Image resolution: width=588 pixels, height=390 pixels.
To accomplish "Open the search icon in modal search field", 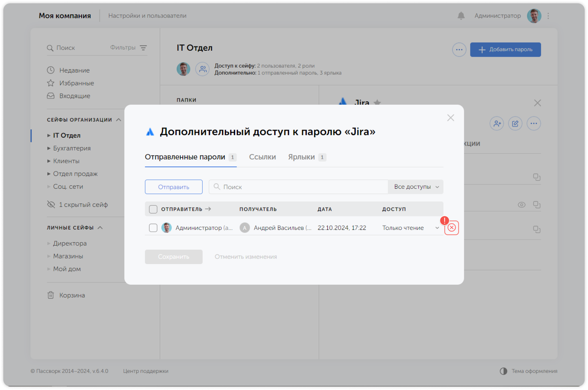I will click(217, 187).
